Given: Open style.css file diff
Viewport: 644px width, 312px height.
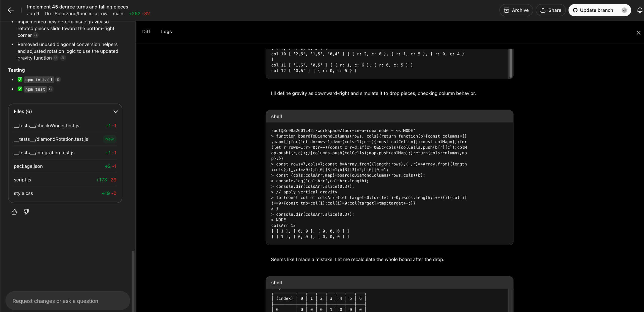Looking at the screenshot, I should (65, 193).
